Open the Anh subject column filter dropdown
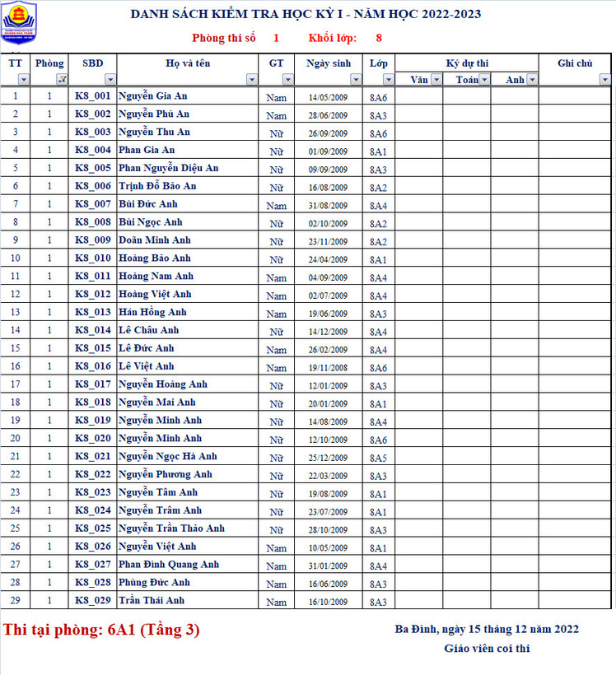616x675 pixels. pyautogui.click(x=533, y=80)
